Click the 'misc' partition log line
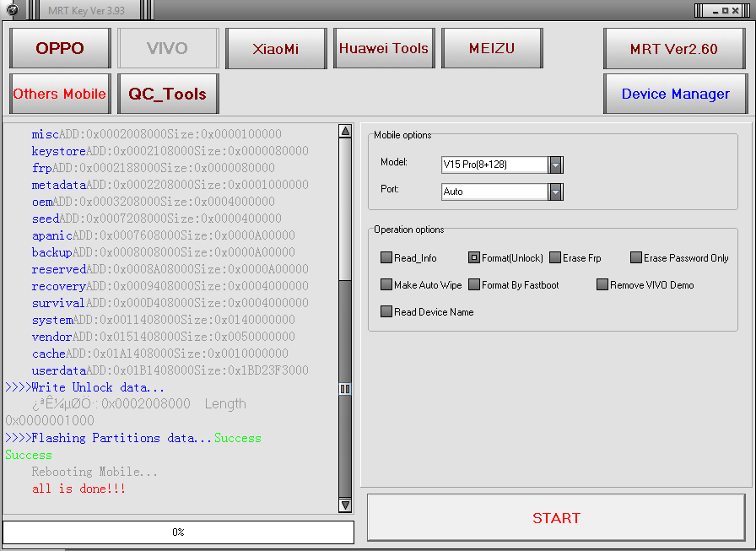This screenshot has width=756, height=551. click(157, 134)
